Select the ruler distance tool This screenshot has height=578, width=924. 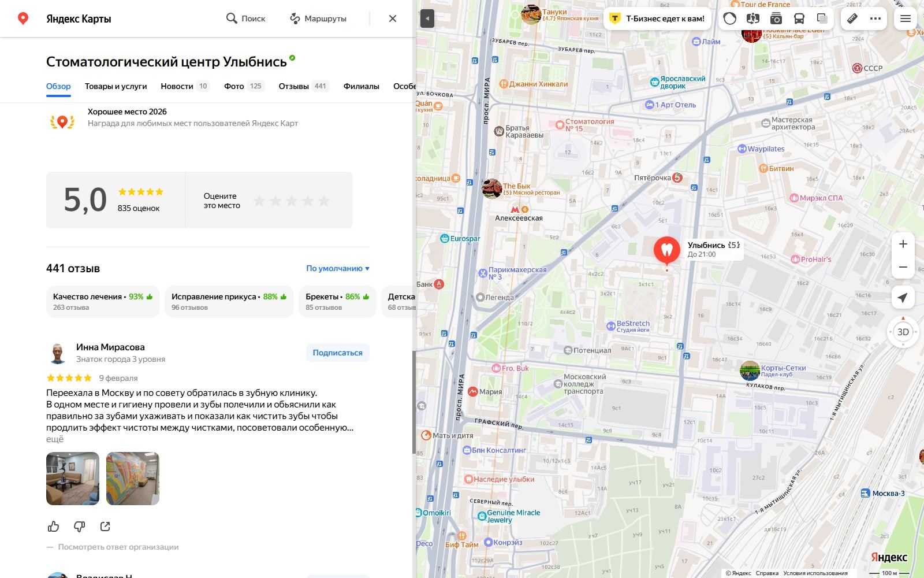852,18
